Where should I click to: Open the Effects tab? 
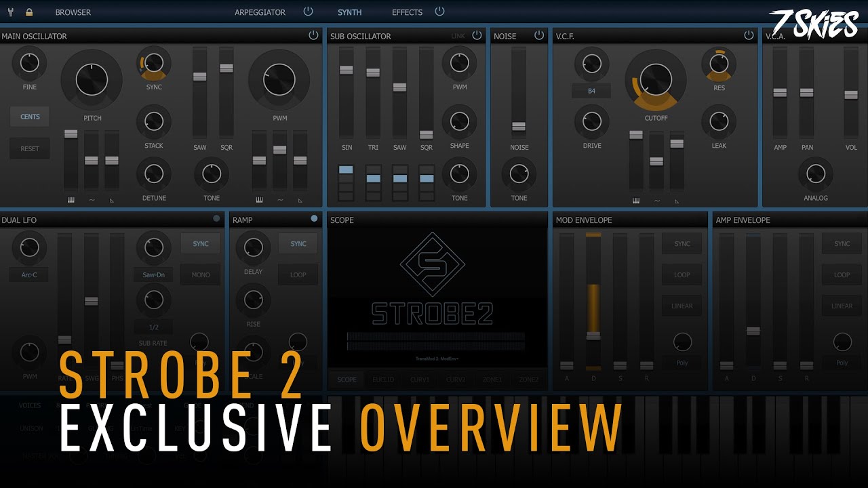[x=407, y=12]
